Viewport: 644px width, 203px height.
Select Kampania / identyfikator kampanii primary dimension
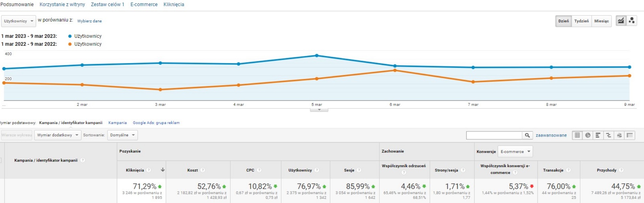point(71,123)
